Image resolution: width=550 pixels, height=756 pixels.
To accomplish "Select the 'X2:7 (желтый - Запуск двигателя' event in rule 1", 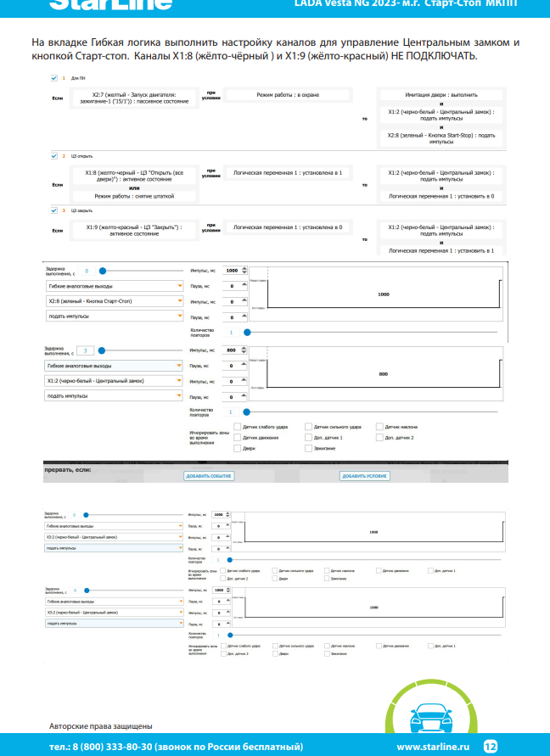I will [135, 98].
